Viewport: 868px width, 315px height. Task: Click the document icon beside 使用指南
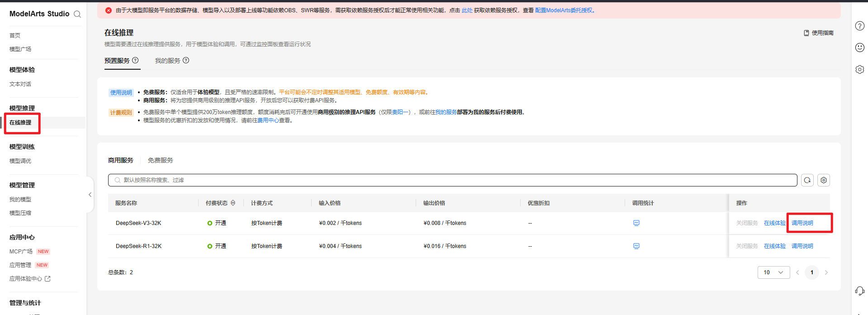point(806,33)
